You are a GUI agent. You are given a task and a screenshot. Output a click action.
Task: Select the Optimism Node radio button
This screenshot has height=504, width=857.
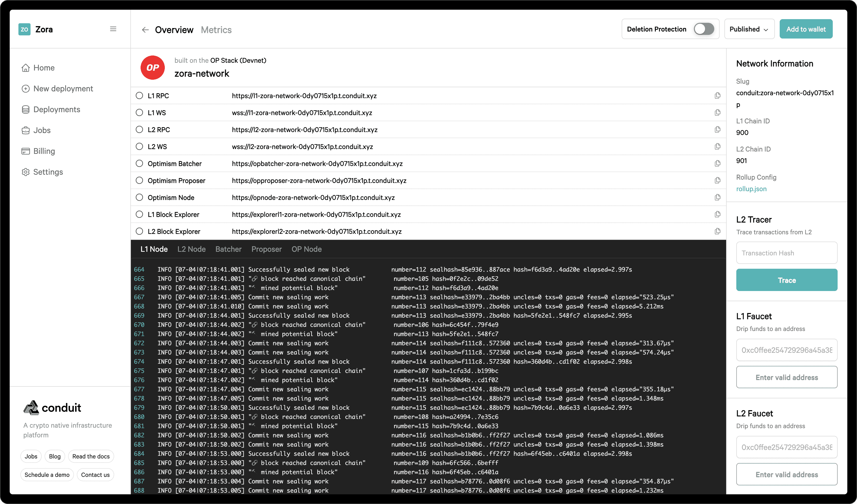[x=139, y=197]
